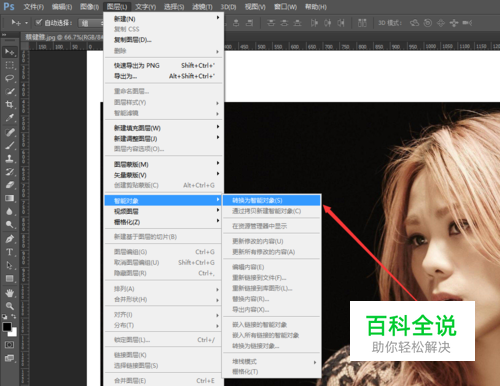Select the Horizontal Type tool

(x=10, y=252)
